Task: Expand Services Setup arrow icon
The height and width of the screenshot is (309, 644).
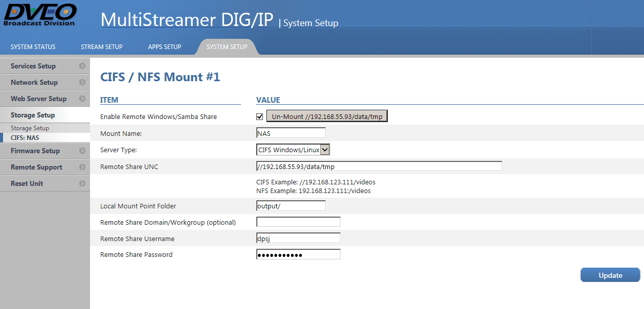Action: [82, 66]
